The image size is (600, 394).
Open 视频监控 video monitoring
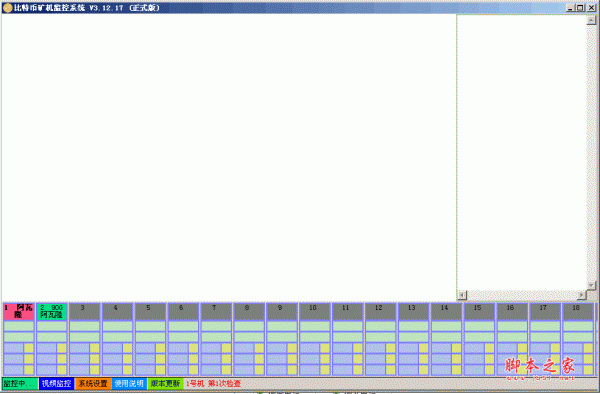(57, 383)
